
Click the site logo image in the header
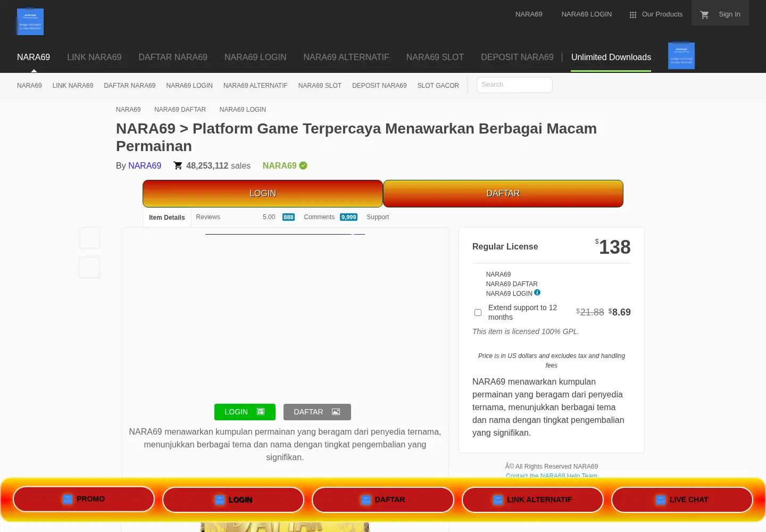pos(30,22)
